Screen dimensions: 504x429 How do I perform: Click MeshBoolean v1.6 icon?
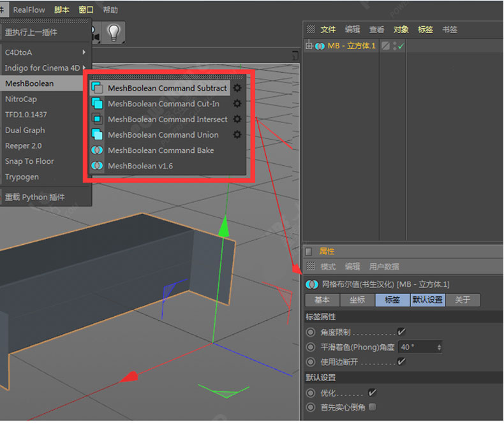(x=97, y=166)
